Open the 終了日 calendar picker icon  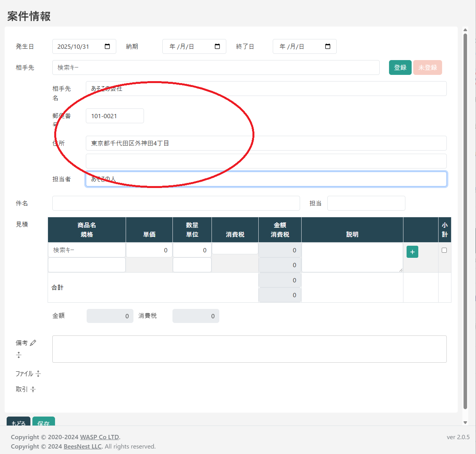click(x=328, y=46)
